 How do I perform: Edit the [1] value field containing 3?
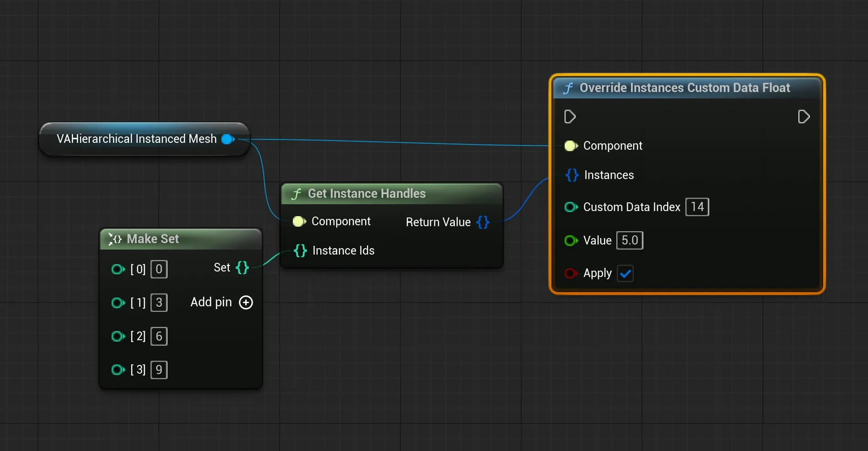pyautogui.click(x=159, y=303)
